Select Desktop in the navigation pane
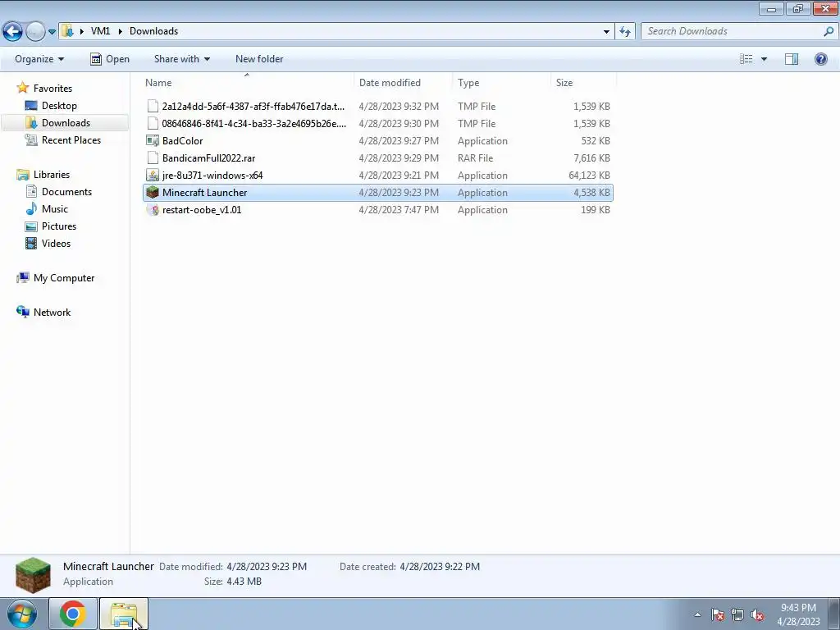 [x=59, y=106]
